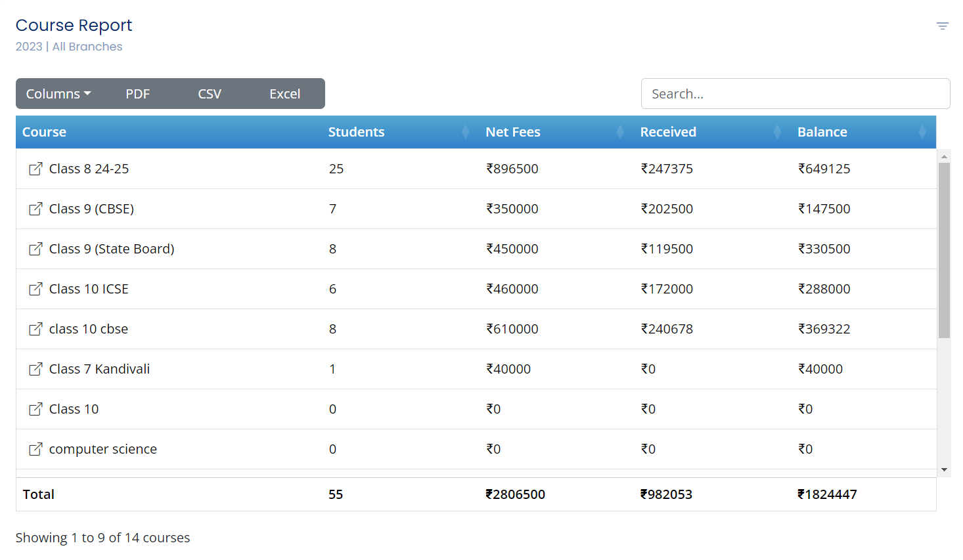Select the total students count 55

point(336,494)
